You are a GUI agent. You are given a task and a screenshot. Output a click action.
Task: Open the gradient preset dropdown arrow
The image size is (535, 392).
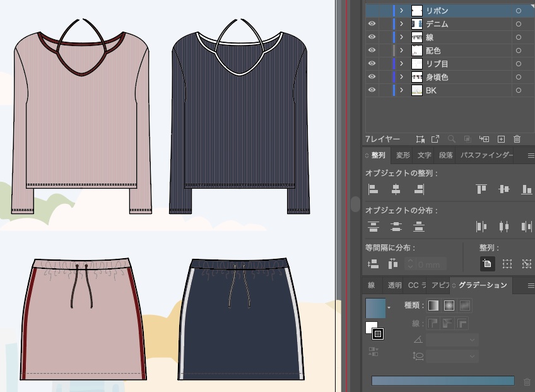pyautogui.click(x=389, y=307)
